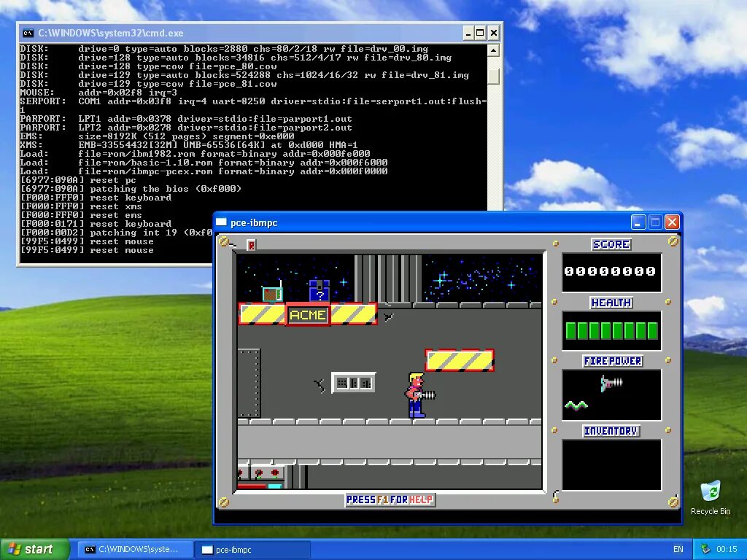Viewport: 747px width, 560px height.
Task: Click the radio item on the ledge
Action: [x=273, y=292]
